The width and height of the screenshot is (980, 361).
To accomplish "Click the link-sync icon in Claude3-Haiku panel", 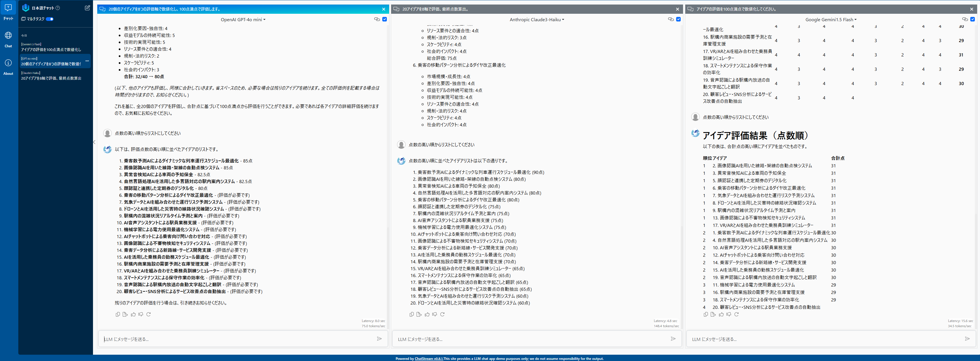I will [671, 19].
